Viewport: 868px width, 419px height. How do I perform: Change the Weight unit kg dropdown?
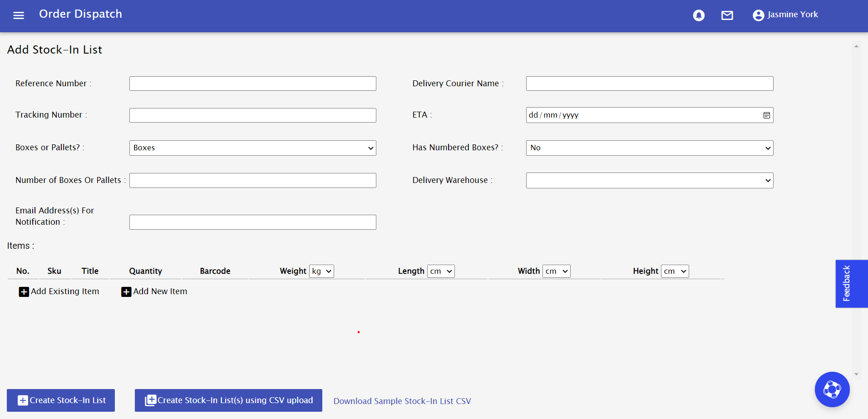point(321,271)
